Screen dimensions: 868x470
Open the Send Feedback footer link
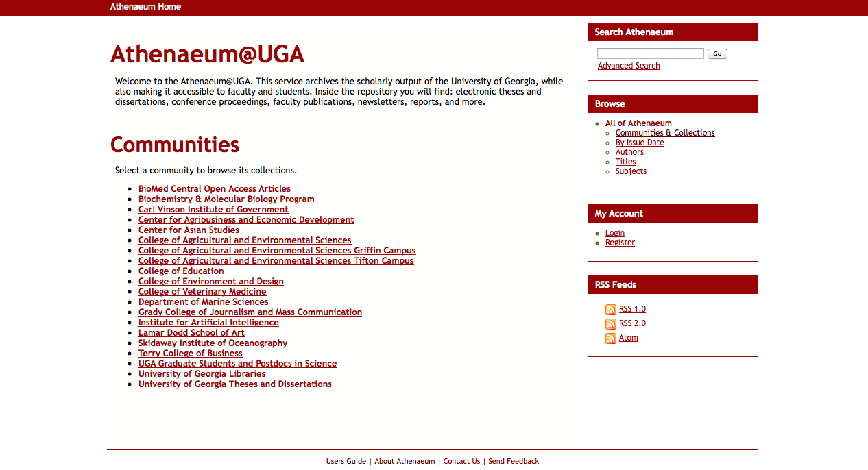point(514,462)
